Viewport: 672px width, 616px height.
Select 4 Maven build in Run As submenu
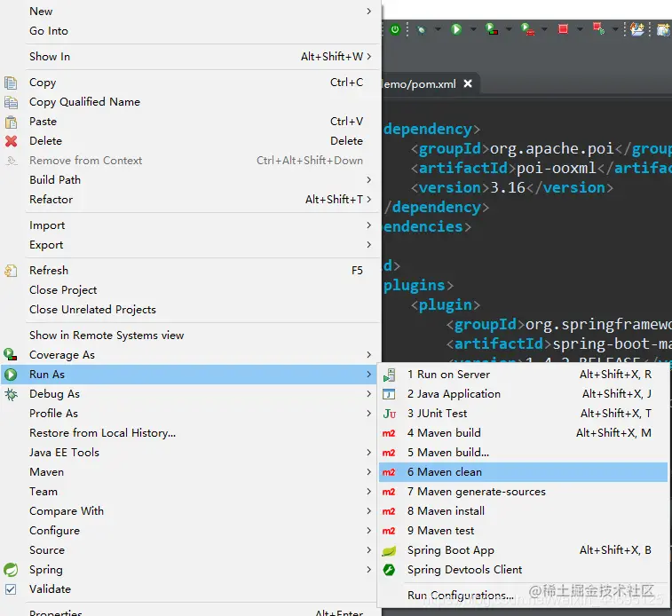pyautogui.click(x=523, y=433)
